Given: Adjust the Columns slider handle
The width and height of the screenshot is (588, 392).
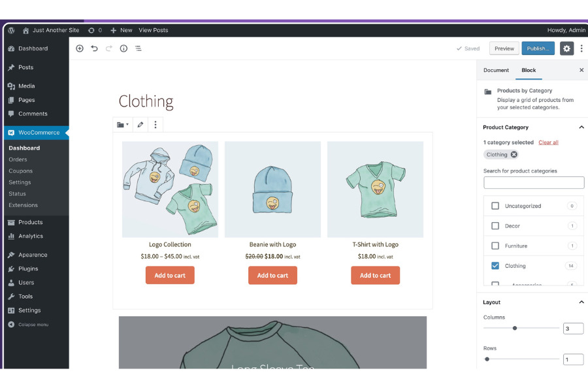Looking at the screenshot, I should [515, 328].
